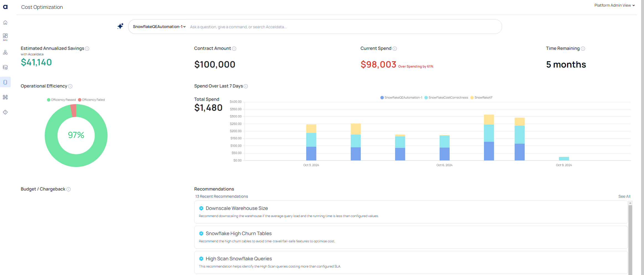Open the Downscale Warehouse Size recommendation

[x=411, y=212]
